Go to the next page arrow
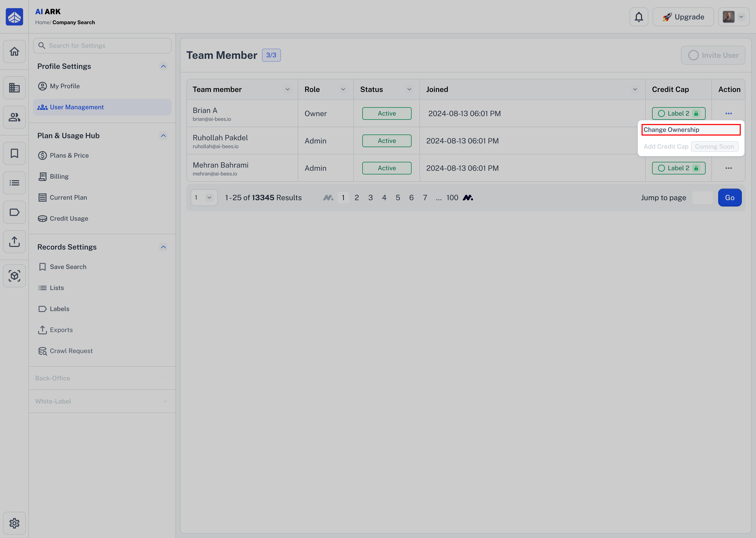The height and width of the screenshot is (538, 756). click(x=468, y=198)
